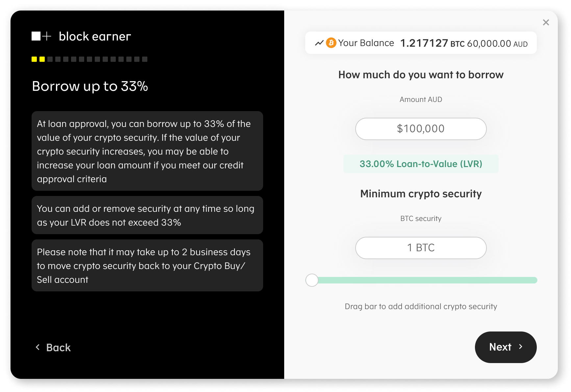Click the back chevron icon beside Back
The image size is (571, 392).
point(37,347)
